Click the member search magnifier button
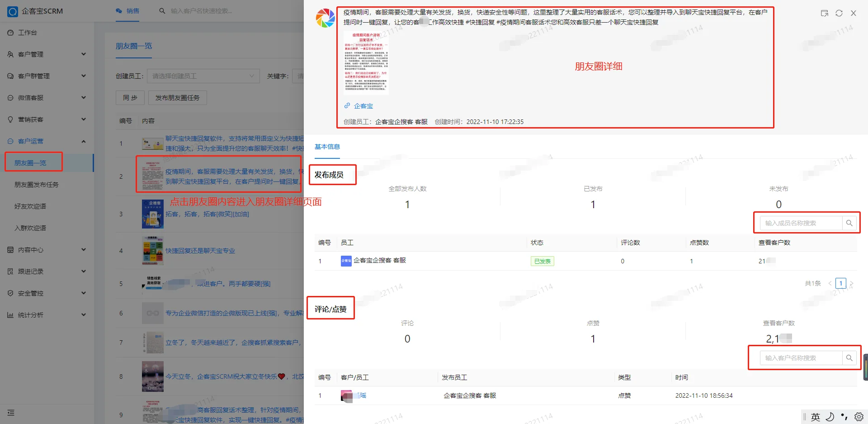The height and width of the screenshot is (424, 868). 849,223
